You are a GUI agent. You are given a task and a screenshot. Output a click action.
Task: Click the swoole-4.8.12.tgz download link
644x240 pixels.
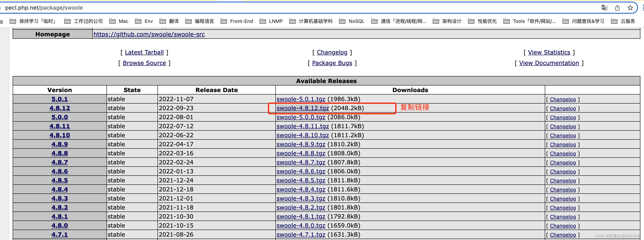pyautogui.click(x=303, y=108)
